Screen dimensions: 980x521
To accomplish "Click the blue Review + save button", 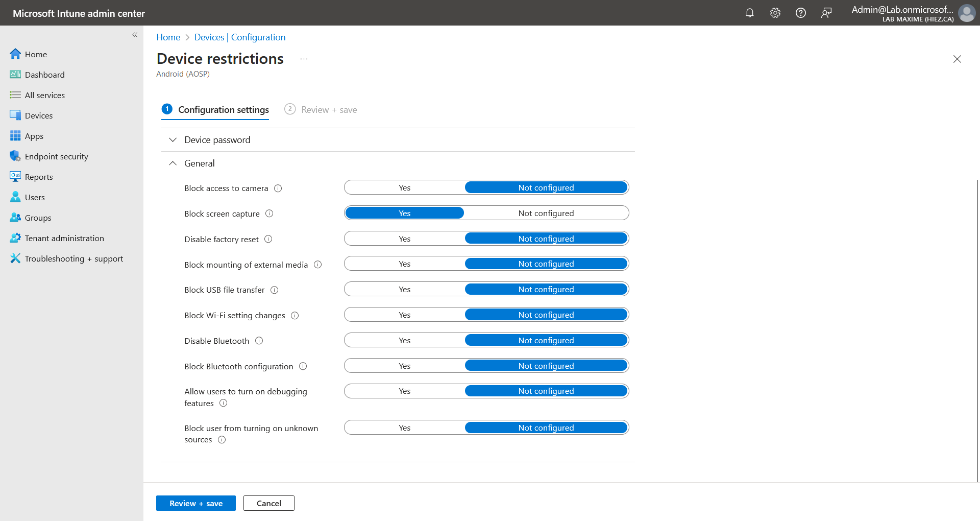I will pyautogui.click(x=195, y=503).
